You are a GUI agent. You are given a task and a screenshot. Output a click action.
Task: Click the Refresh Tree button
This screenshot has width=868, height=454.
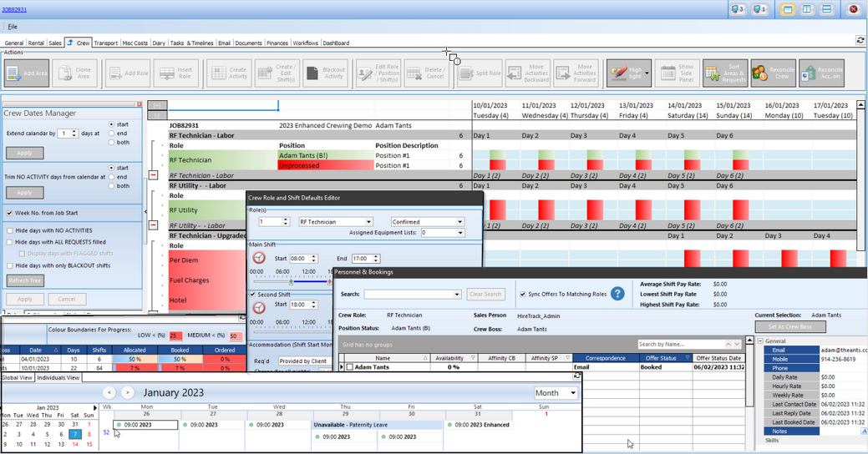pos(25,280)
